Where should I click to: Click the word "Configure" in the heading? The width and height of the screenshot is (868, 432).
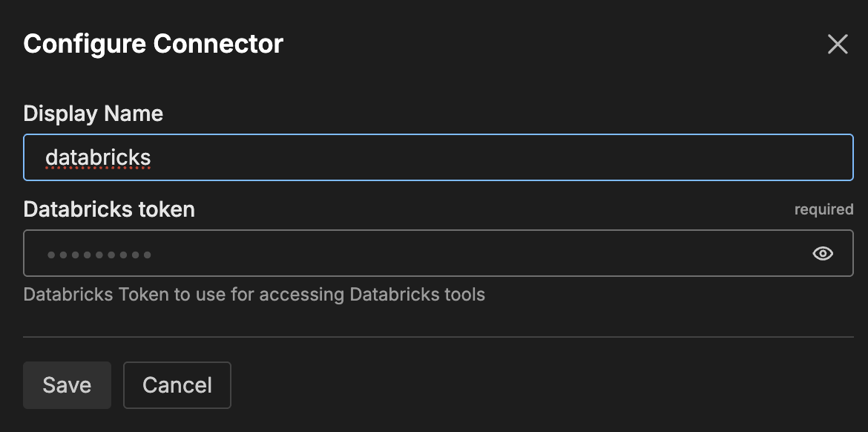[85, 44]
